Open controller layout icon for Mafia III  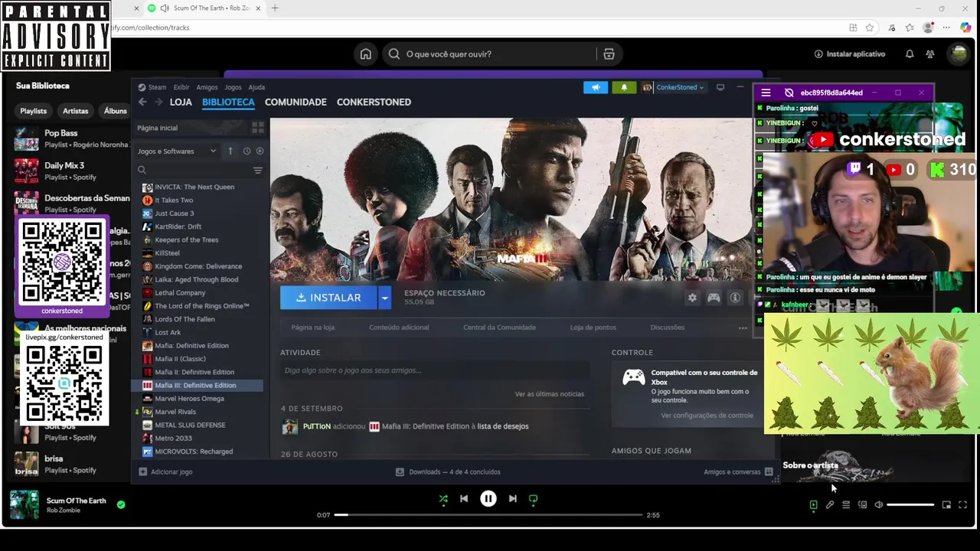pyautogui.click(x=714, y=298)
